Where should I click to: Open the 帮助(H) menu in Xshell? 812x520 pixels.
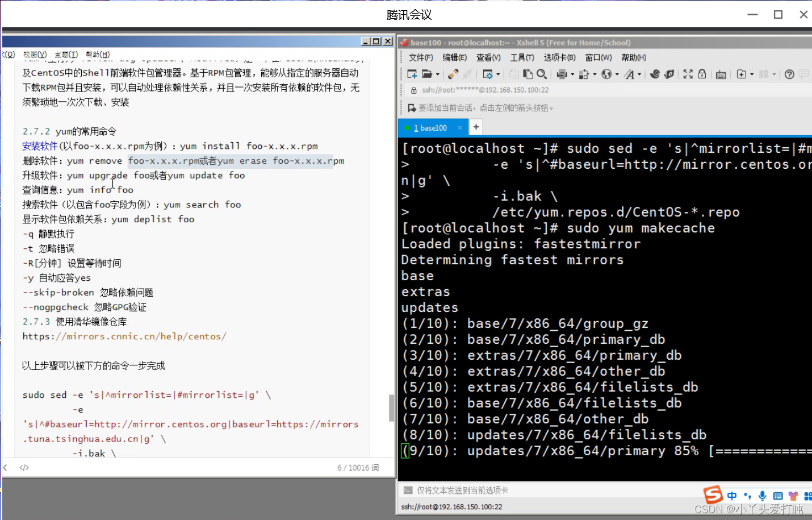(634, 57)
